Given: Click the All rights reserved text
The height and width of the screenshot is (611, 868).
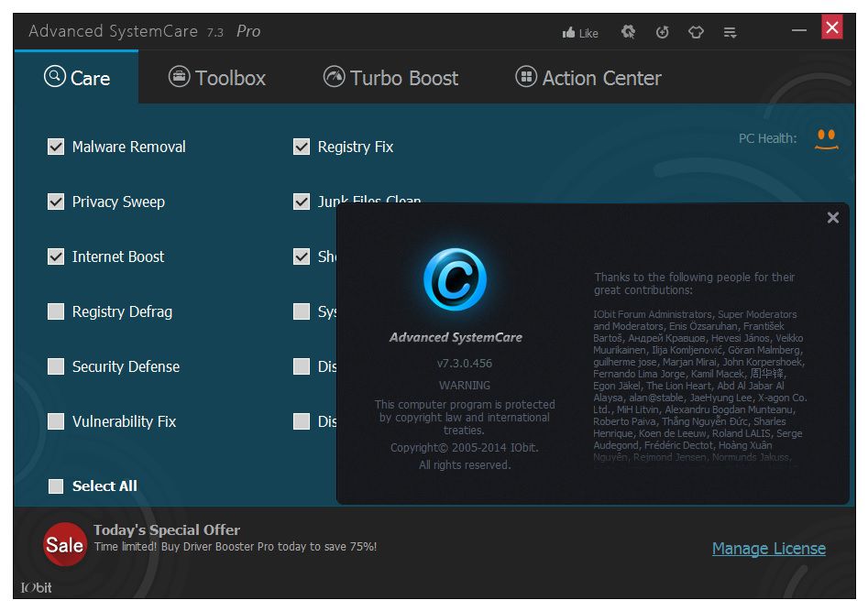Looking at the screenshot, I should 465,465.
